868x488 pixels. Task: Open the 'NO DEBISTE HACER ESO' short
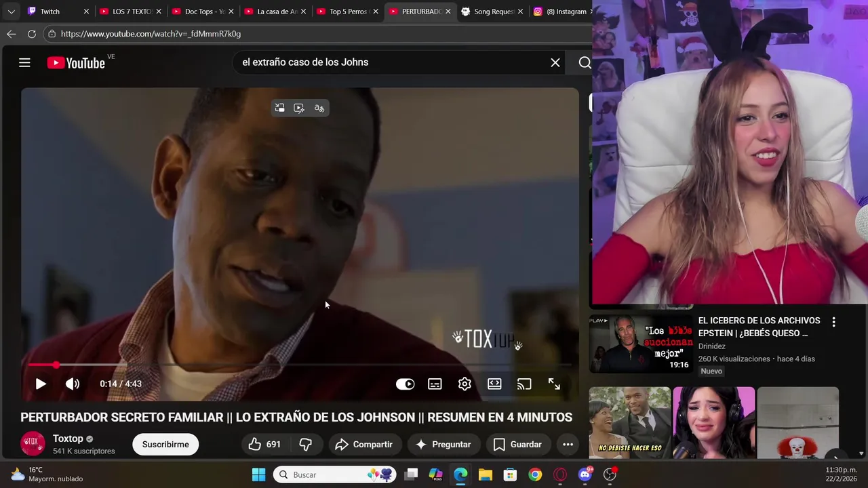pyautogui.click(x=629, y=423)
